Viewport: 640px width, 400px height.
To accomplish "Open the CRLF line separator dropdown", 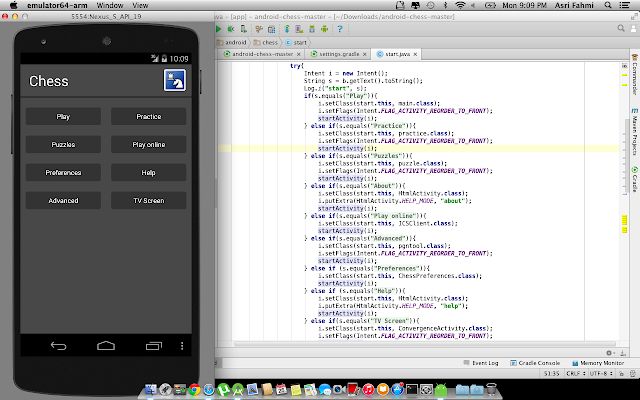I will (576, 373).
